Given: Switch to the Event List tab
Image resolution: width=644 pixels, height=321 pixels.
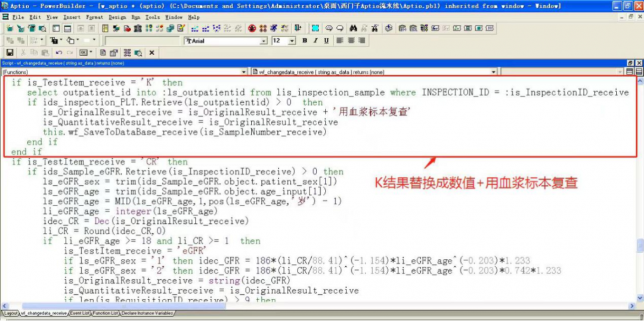Looking at the screenshot, I should (80, 313).
